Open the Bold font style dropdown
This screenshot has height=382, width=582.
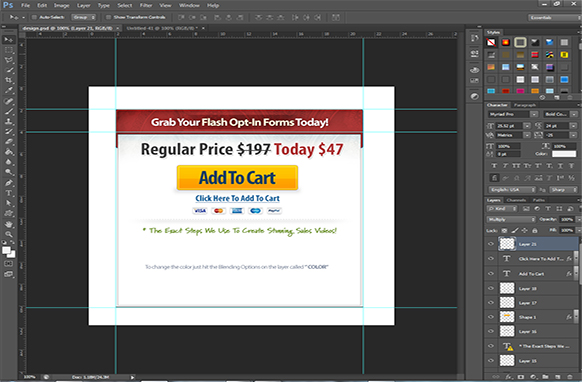(560, 114)
